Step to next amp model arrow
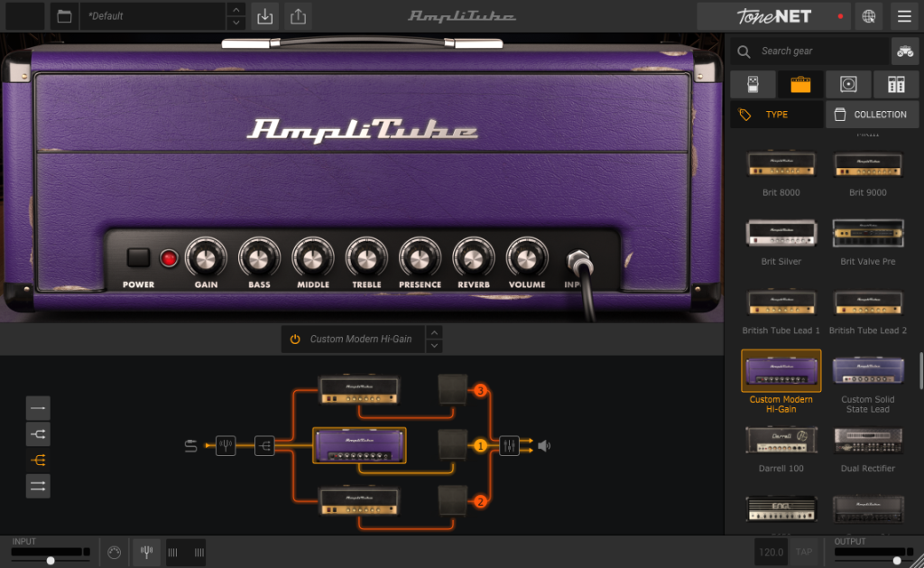This screenshot has height=568, width=924. point(434,346)
